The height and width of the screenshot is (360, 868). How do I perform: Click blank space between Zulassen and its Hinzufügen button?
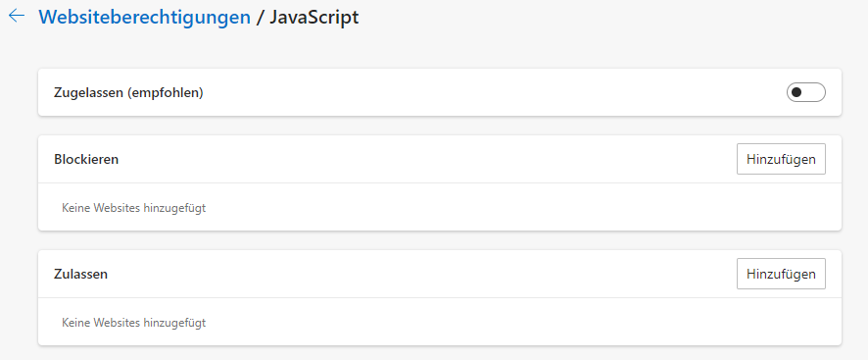coord(422,274)
